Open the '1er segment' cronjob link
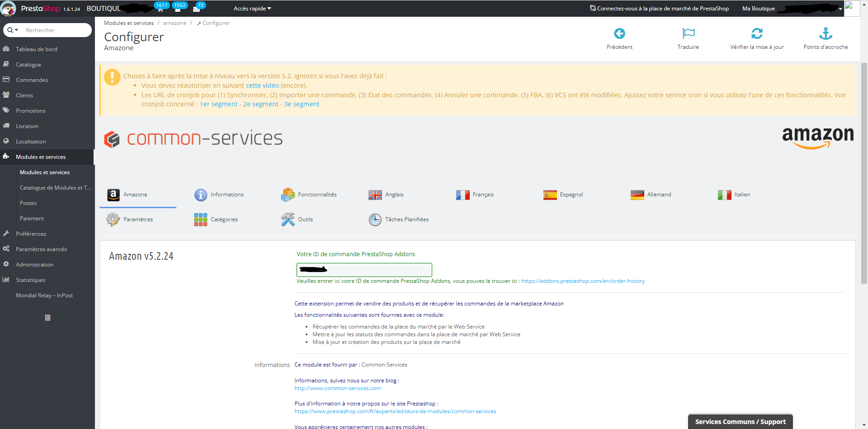Image resolution: width=868 pixels, height=429 pixels. [x=219, y=104]
